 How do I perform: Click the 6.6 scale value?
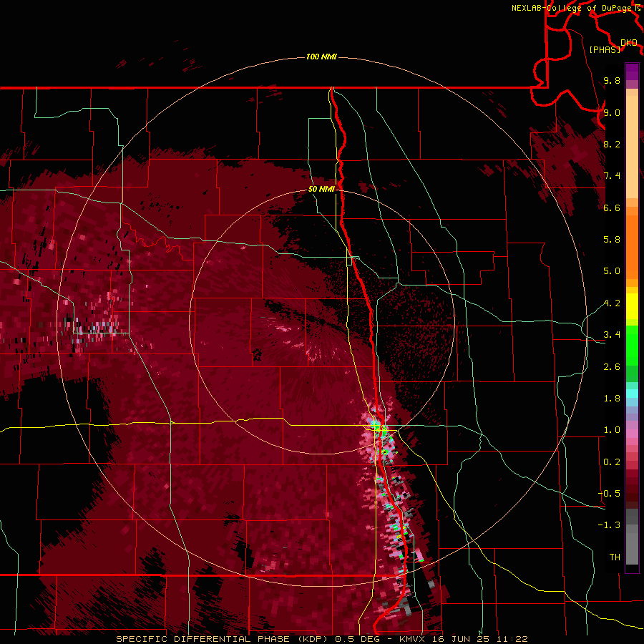click(x=612, y=208)
